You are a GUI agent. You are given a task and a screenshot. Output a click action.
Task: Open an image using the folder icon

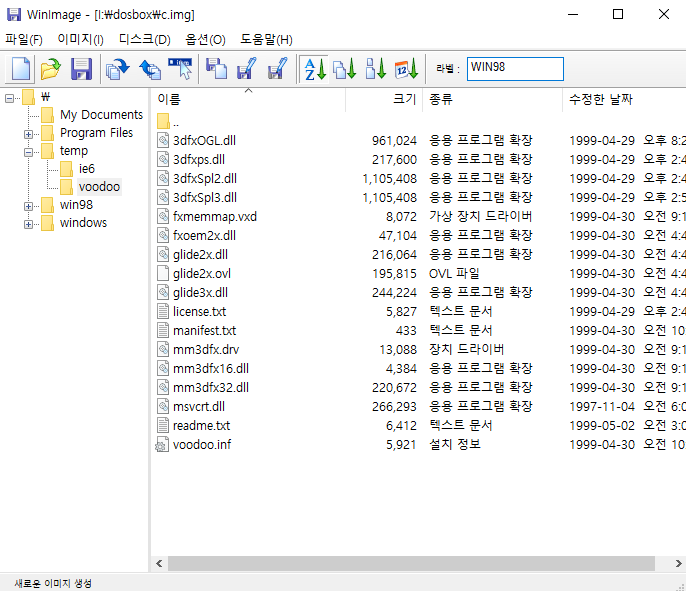[51, 69]
